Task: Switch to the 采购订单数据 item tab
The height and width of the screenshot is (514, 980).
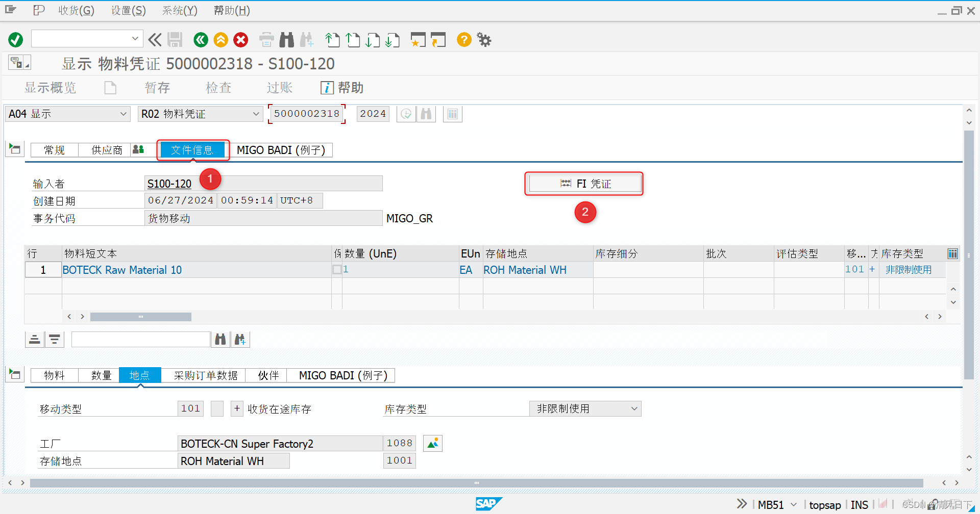Action: click(205, 375)
